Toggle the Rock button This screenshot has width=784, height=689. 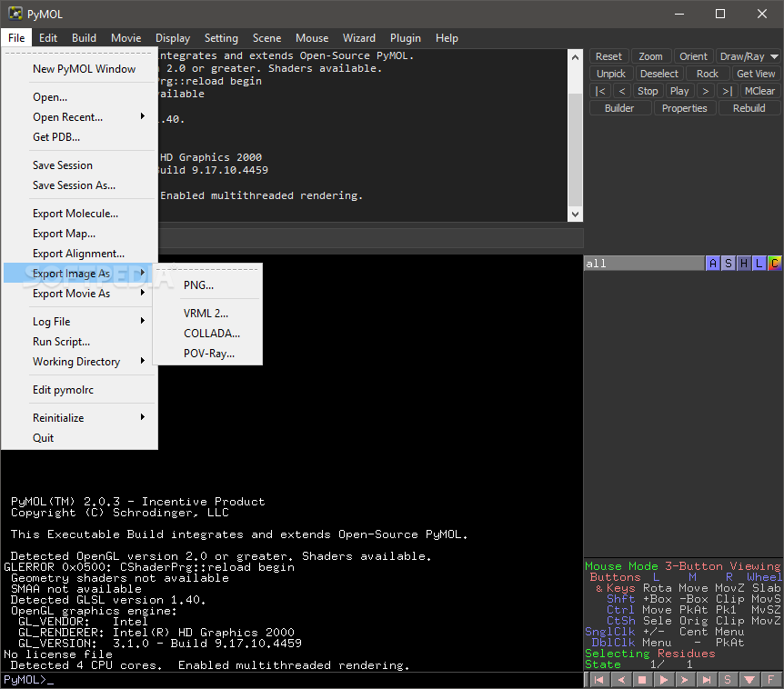click(707, 74)
